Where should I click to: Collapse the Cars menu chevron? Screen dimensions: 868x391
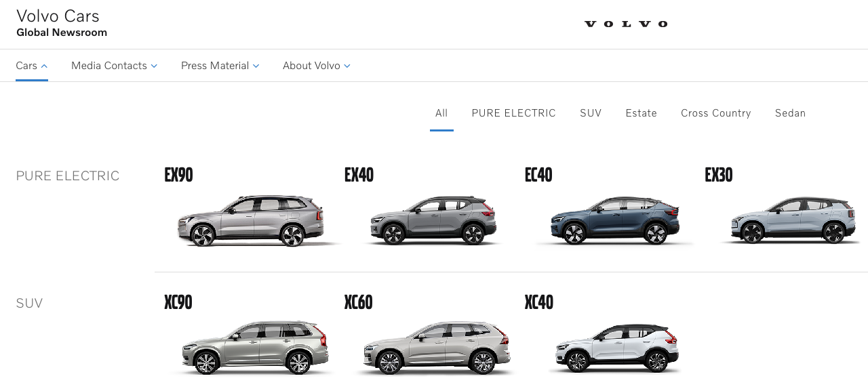pos(44,66)
